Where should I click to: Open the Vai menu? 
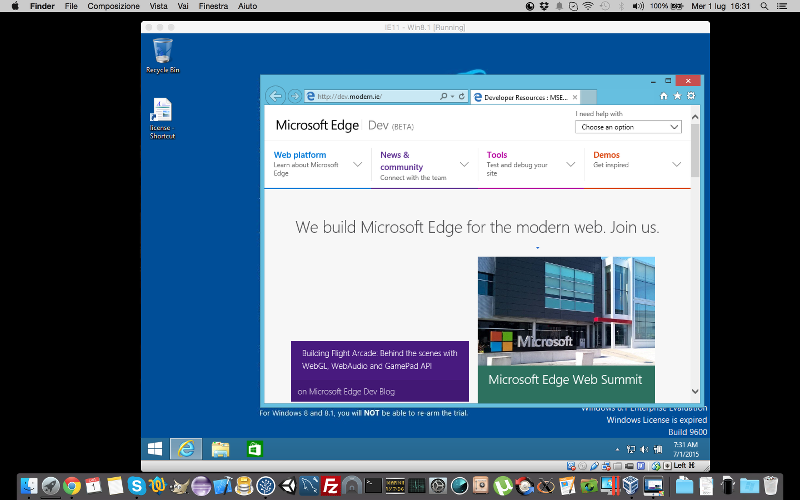tap(183, 6)
